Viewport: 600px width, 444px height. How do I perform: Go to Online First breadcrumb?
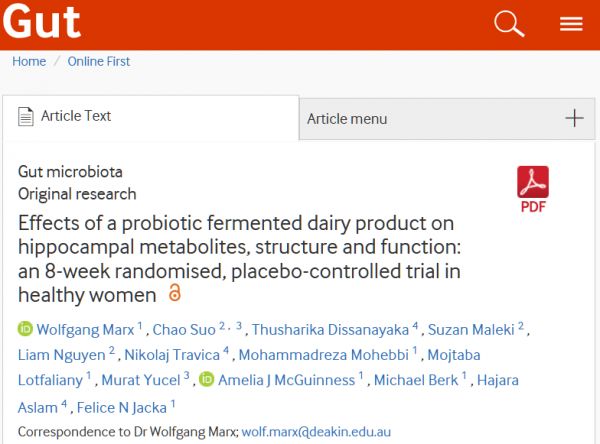click(99, 61)
